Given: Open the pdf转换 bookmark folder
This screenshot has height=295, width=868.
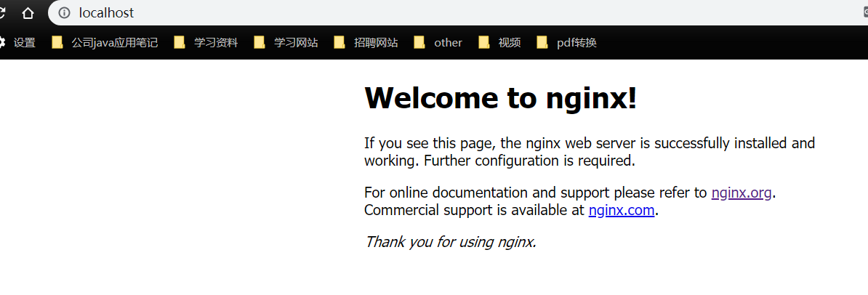Looking at the screenshot, I should 567,43.
